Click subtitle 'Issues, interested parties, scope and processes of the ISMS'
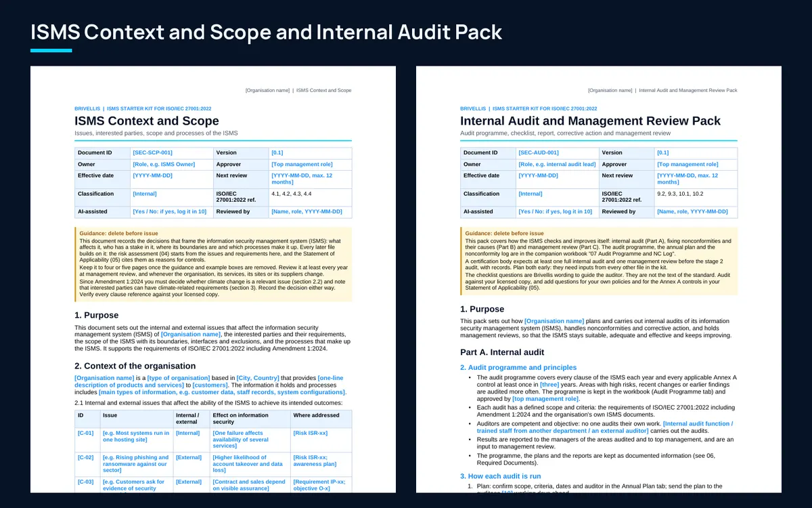Screen dimensions: 812x508 (x=156, y=133)
